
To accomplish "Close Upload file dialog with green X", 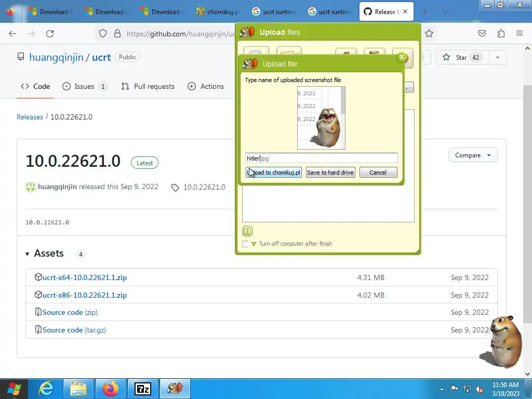I will (x=402, y=57).
